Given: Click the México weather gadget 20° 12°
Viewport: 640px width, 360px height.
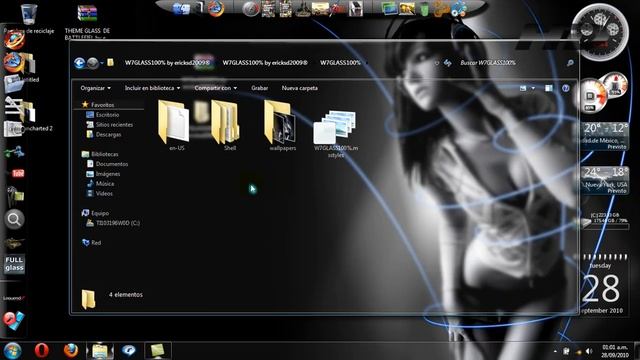Looking at the screenshot, I should (605, 136).
